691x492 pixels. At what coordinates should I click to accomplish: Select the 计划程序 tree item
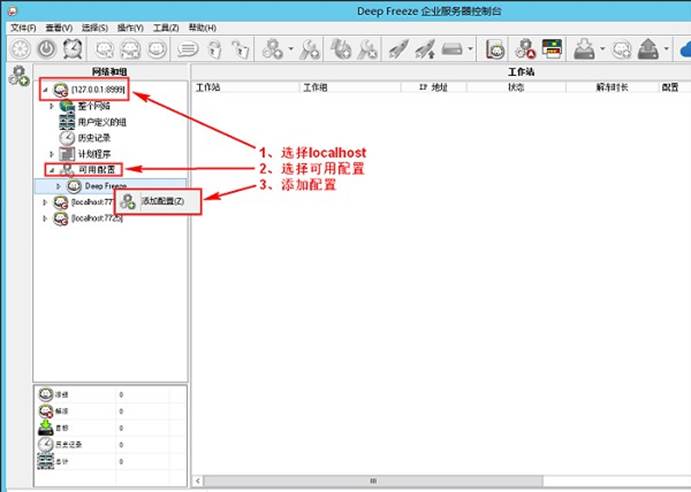(x=94, y=154)
